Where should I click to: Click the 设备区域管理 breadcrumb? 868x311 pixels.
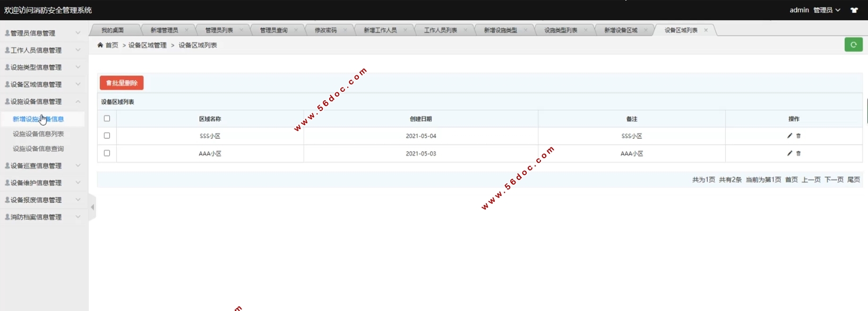pos(147,45)
